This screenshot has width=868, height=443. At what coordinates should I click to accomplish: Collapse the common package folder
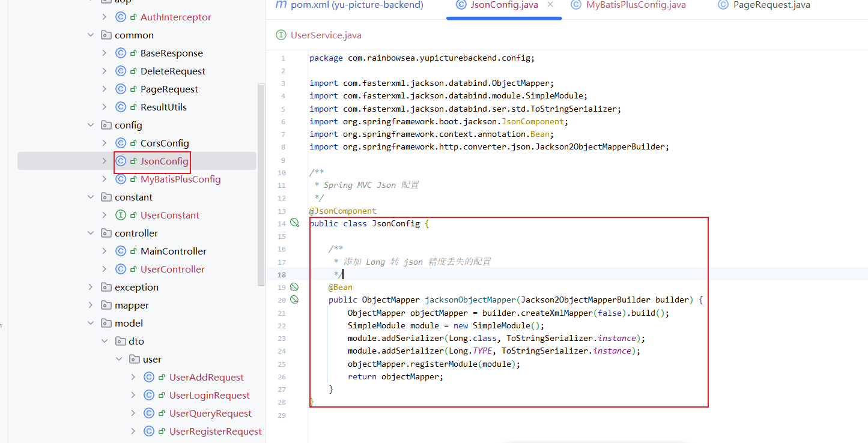tap(91, 35)
